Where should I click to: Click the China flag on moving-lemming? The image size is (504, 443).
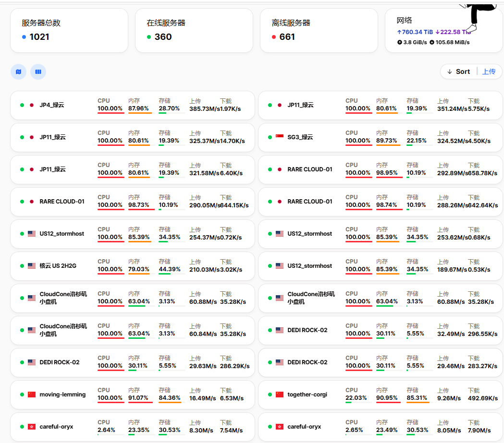[x=32, y=395]
